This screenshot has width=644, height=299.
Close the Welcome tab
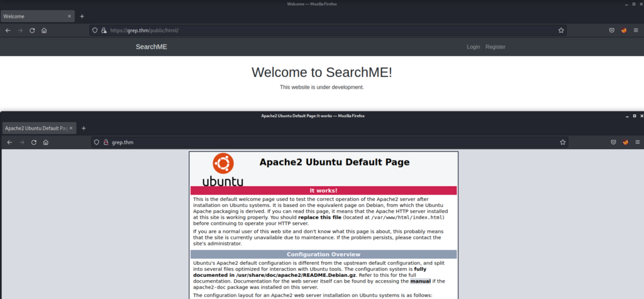[69, 16]
